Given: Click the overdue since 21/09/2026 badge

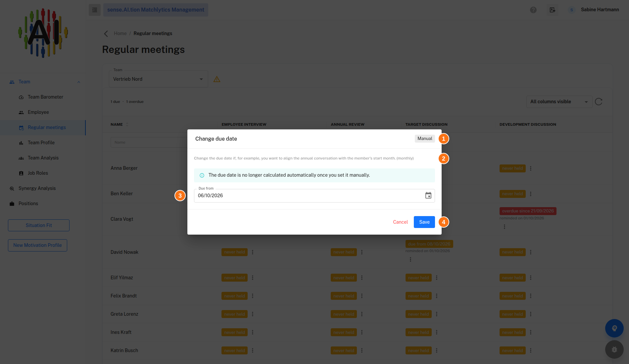Looking at the screenshot, I should [528, 211].
